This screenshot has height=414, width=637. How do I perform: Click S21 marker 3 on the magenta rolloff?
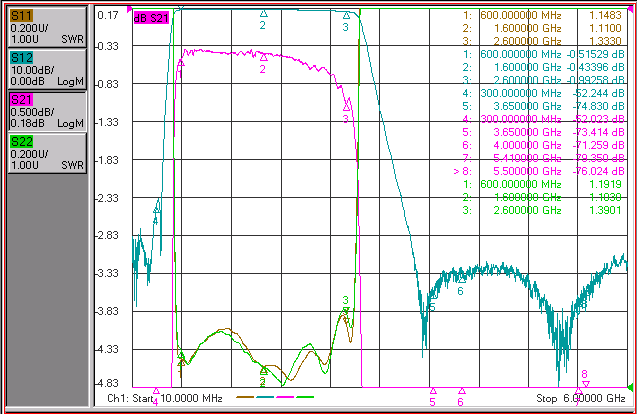346,107
